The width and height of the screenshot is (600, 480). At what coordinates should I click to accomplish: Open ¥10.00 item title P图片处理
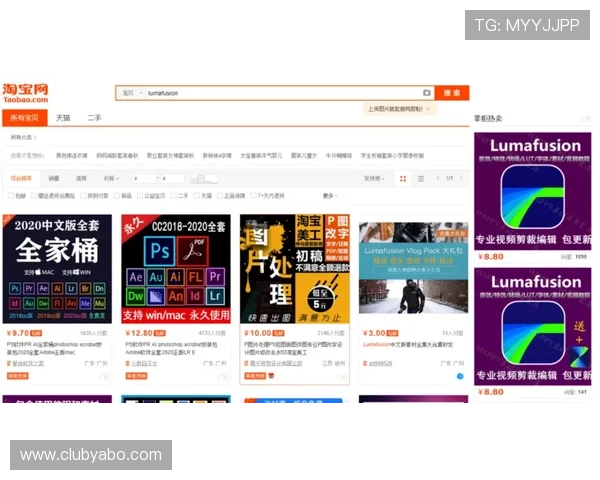pyautogui.click(x=293, y=348)
